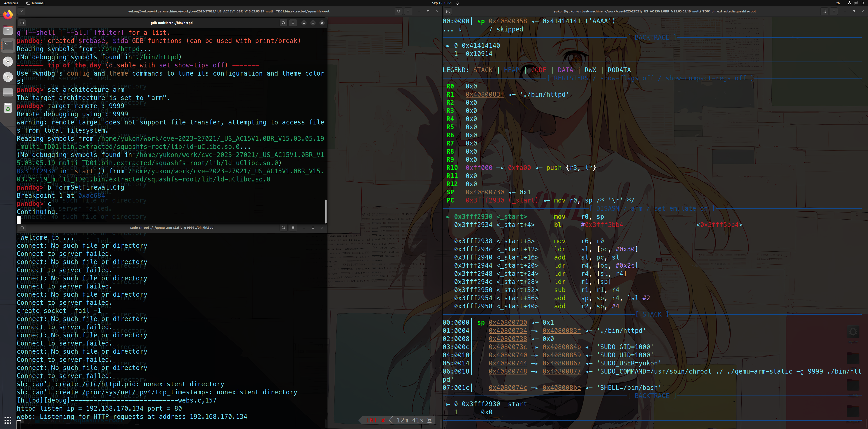Click 'set architecture arm' command text

(86, 90)
